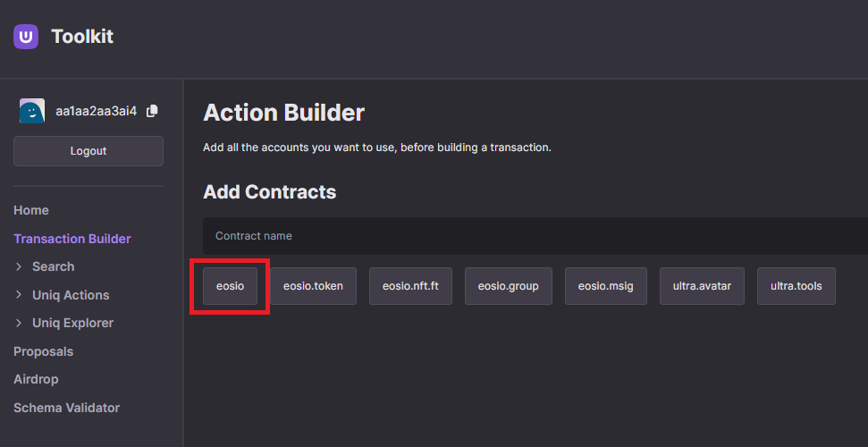The image size is (868, 447).
Task: Open the Proposals page
Action: pyautogui.click(x=43, y=351)
